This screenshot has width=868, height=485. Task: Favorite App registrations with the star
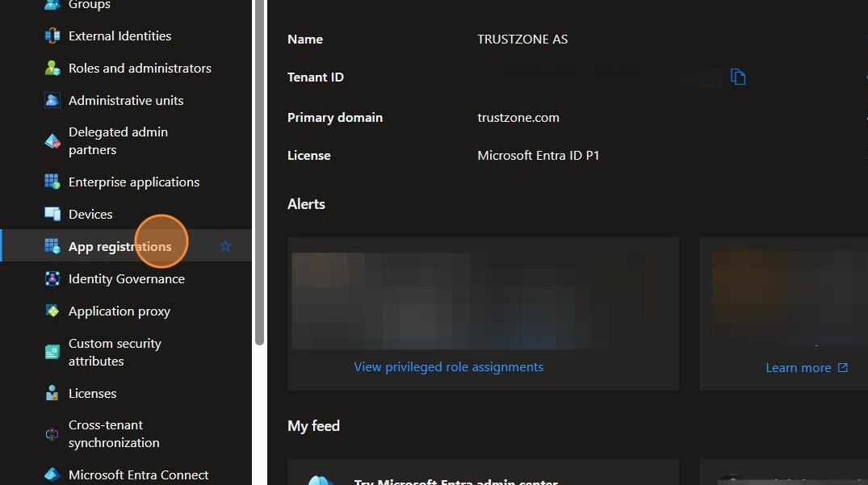225,246
